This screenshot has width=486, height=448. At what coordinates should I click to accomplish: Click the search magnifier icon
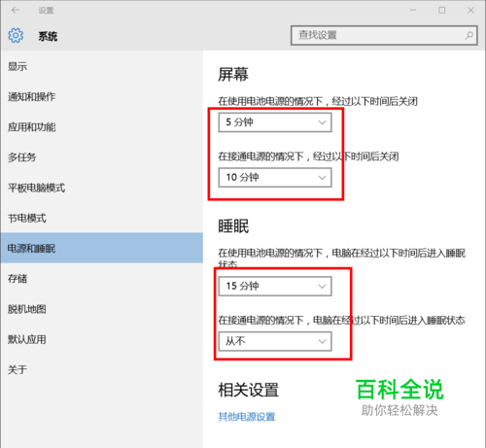point(469,35)
